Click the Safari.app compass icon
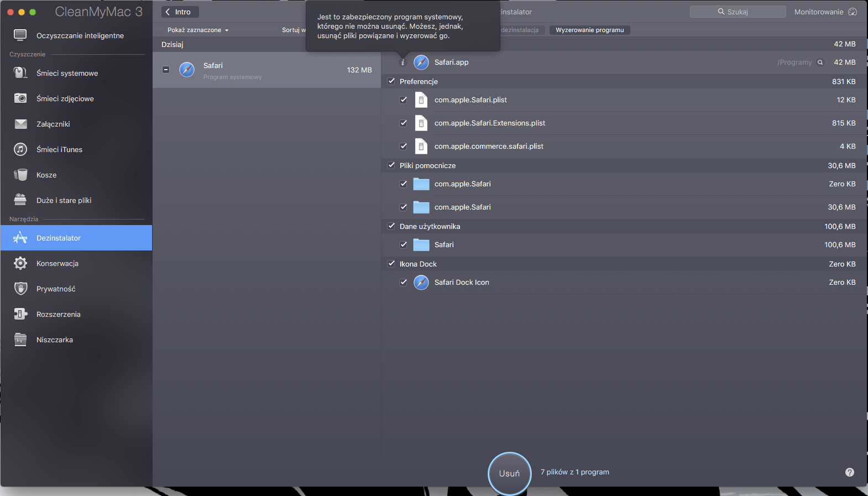This screenshot has width=868, height=496. pyautogui.click(x=421, y=62)
